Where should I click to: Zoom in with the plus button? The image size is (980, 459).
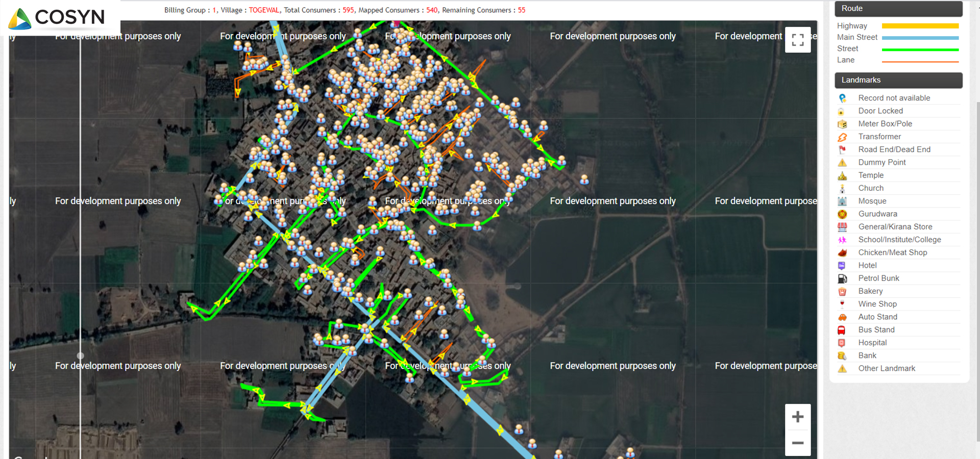[798, 417]
